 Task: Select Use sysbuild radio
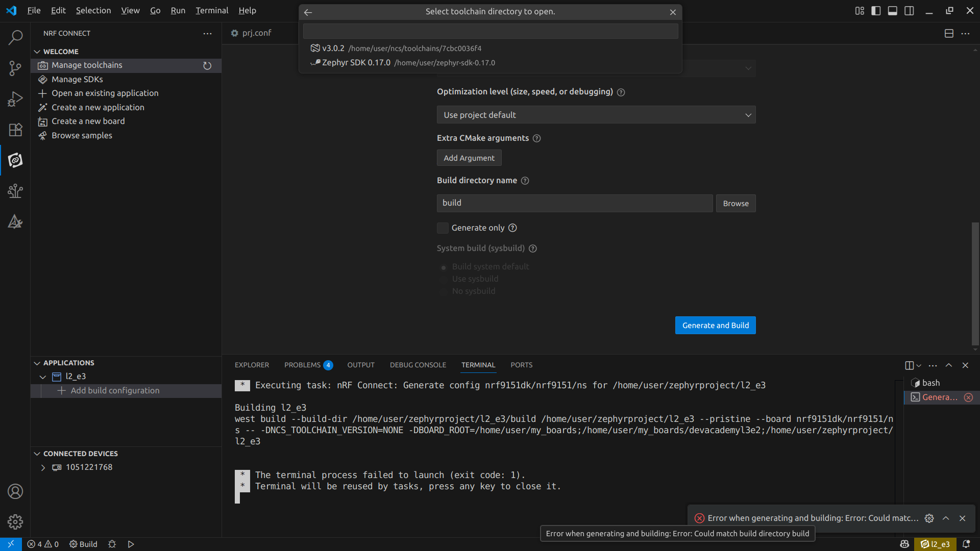[x=444, y=279]
